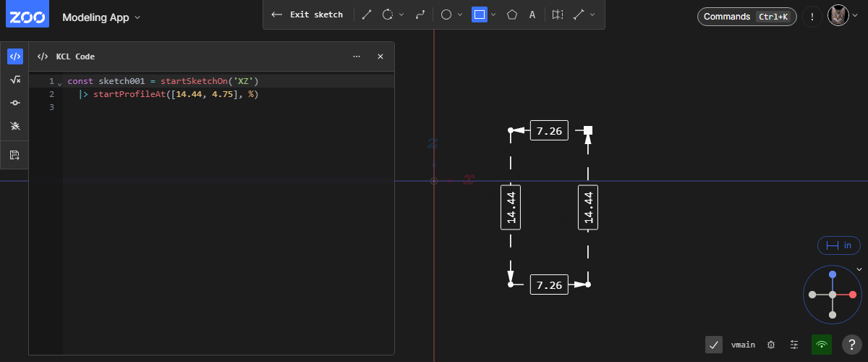Select the Text tool
This screenshot has height=362, width=868.
[x=532, y=14]
